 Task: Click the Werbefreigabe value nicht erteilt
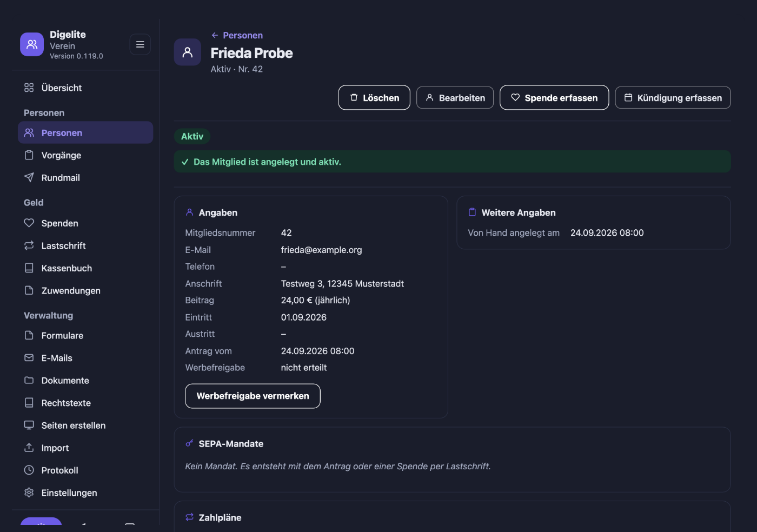tap(303, 367)
